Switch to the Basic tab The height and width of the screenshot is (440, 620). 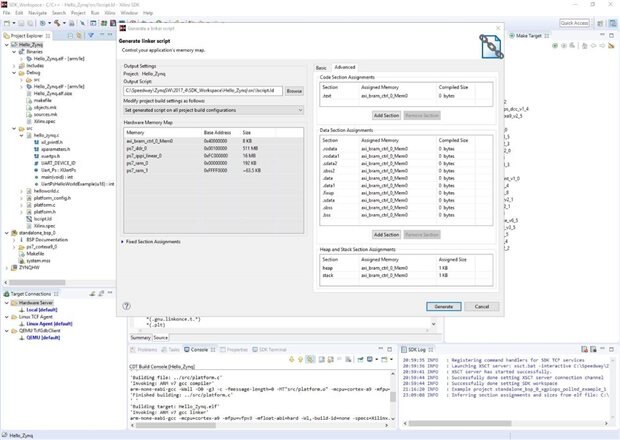click(x=321, y=68)
